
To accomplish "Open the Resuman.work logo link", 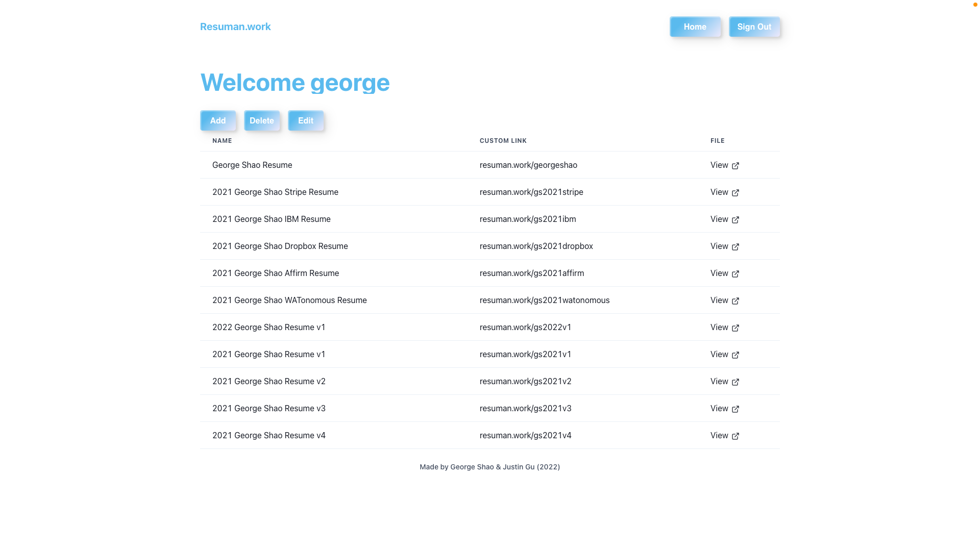I will 235,27.
